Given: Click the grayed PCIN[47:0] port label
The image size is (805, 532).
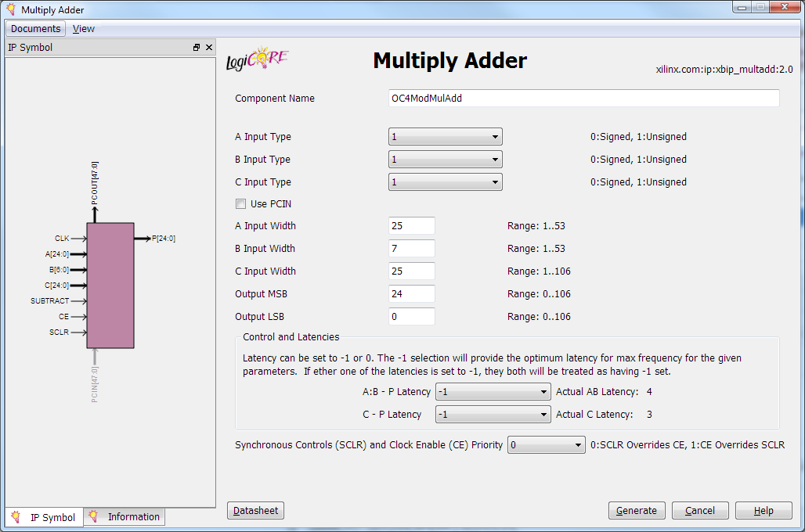Looking at the screenshot, I should [95, 384].
